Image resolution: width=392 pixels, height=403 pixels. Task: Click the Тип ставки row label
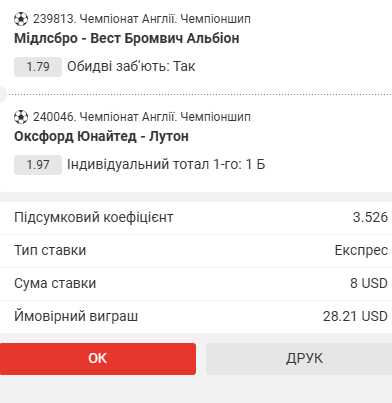(x=50, y=250)
